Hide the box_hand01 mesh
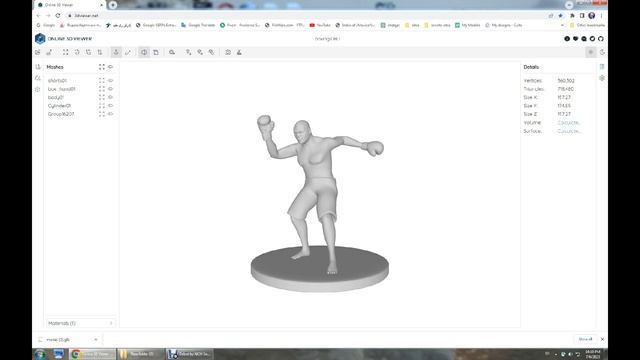The image size is (640, 360). tap(111, 89)
